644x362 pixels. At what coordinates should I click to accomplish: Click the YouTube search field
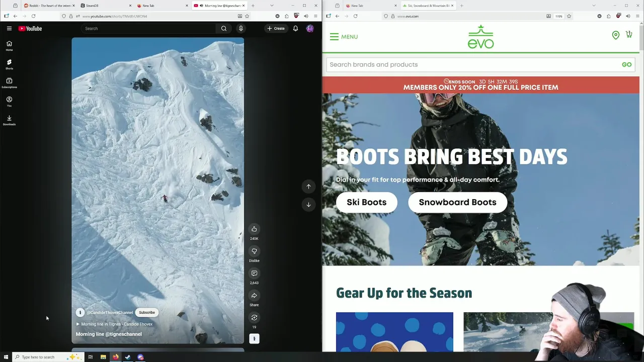tap(148, 29)
